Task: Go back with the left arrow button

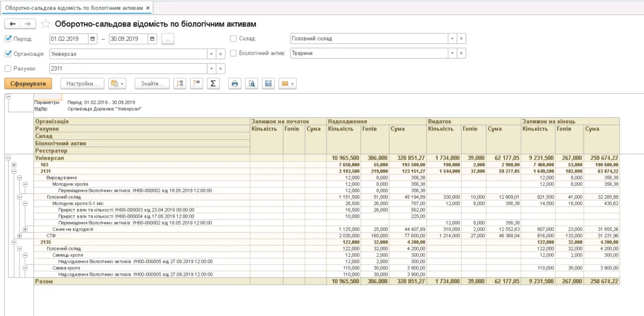Action: [x=13, y=24]
